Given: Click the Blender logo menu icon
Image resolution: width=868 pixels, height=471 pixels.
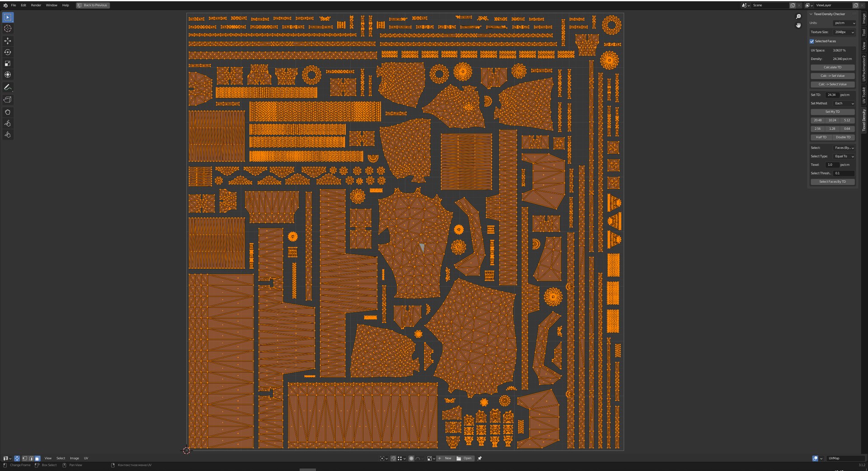Looking at the screenshot, I should click(5, 5).
